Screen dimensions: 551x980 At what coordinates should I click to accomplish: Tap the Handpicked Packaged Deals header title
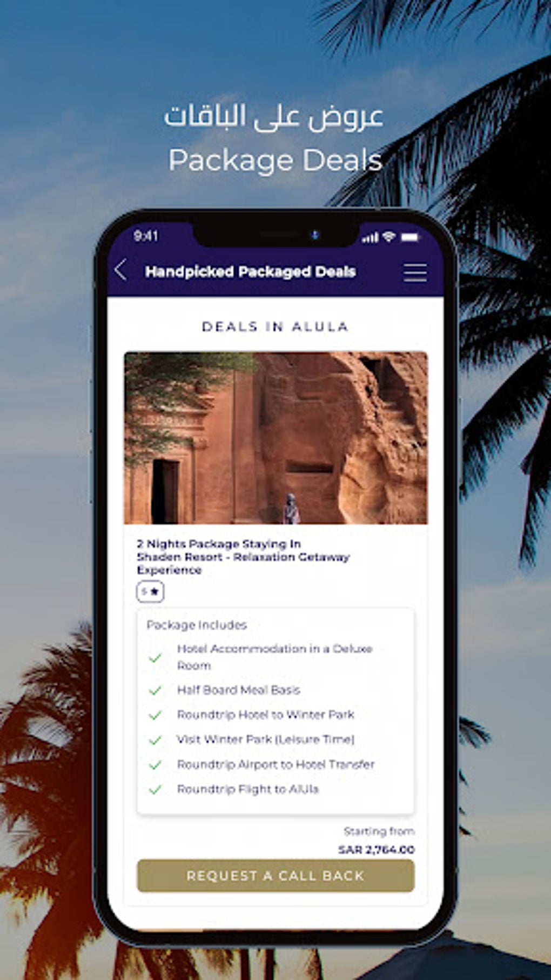pos(250,271)
